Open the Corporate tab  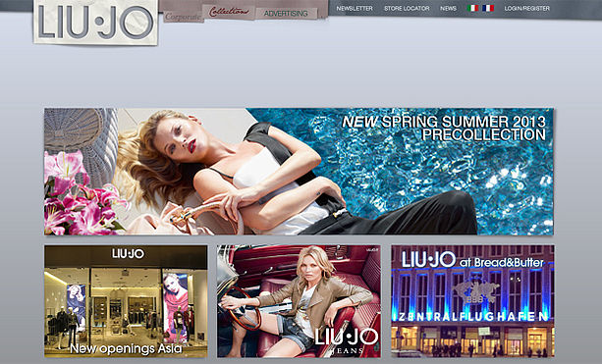tap(183, 17)
